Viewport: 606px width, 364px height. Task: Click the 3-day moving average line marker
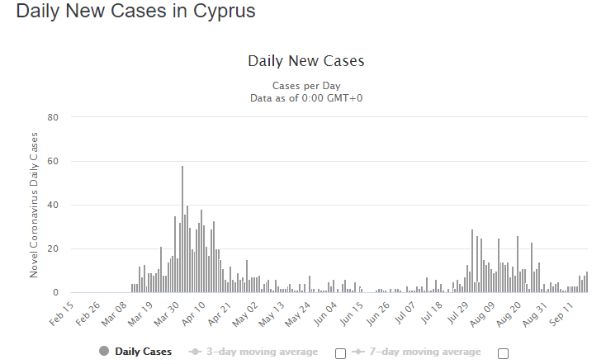point(195,352)
